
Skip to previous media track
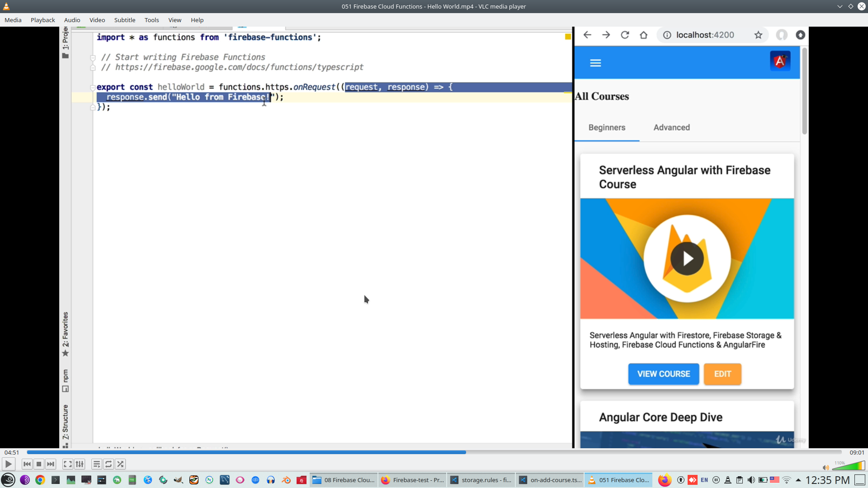pyautogui.click(x=27, y=464)
